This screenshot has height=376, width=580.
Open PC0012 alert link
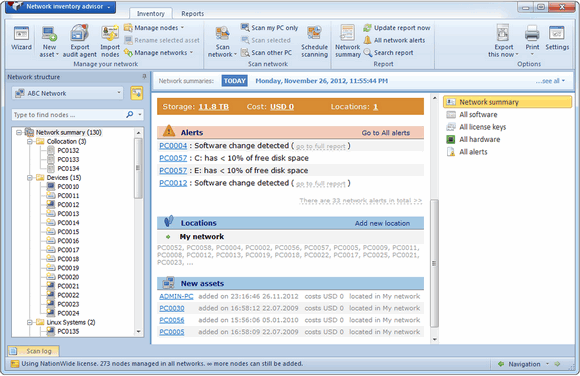coord(173,183)
